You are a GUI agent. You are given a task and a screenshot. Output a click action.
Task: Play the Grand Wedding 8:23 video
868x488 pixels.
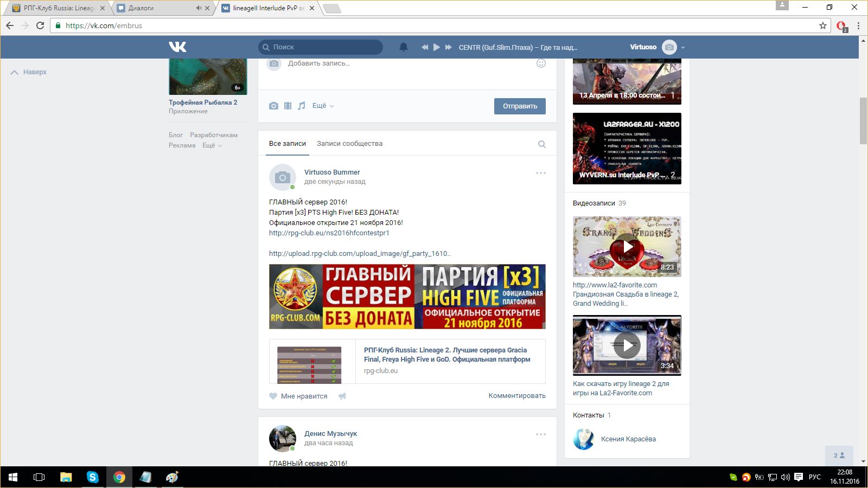pos(627,247)
